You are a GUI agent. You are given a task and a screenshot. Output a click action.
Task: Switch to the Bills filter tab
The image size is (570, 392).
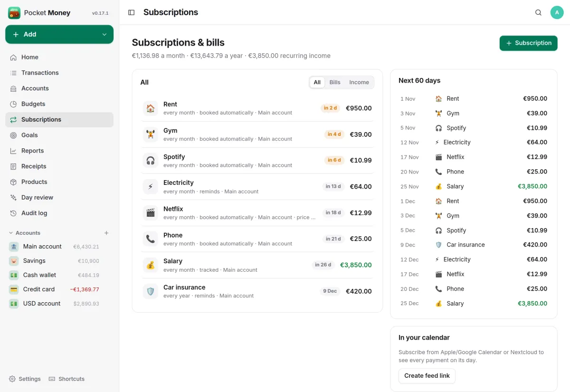pos(335,82)
